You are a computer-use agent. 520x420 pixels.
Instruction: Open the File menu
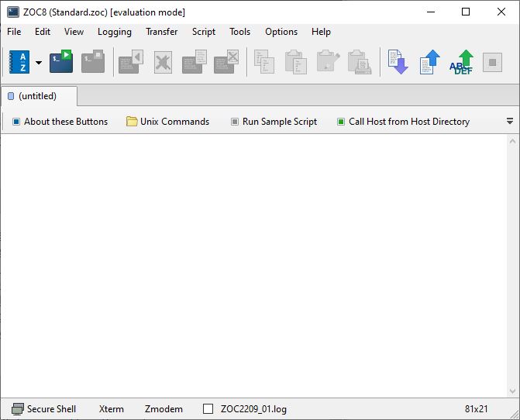coord(14,32)
